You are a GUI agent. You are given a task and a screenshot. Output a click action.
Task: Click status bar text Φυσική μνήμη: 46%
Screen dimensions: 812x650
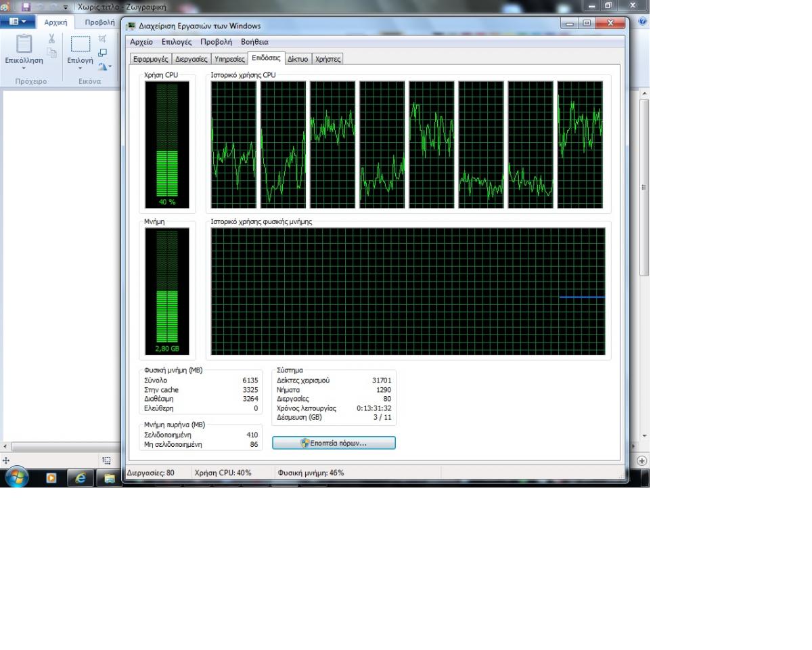311,473
